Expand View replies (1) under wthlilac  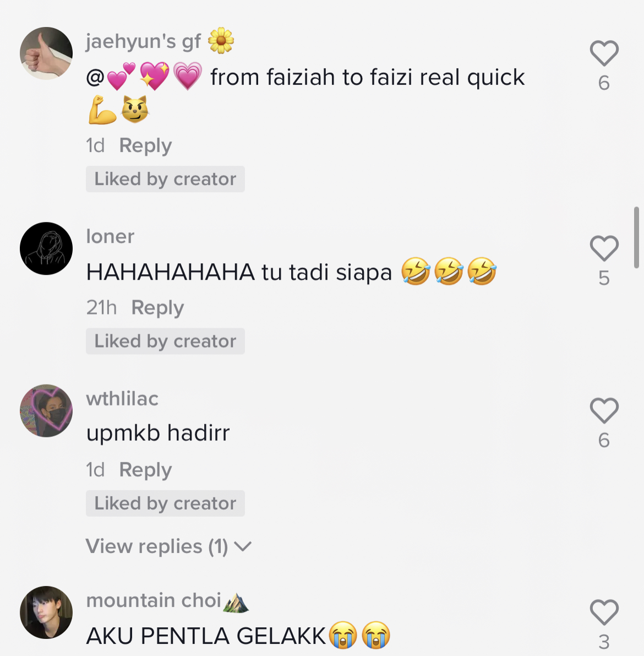[x=168, y=546]
